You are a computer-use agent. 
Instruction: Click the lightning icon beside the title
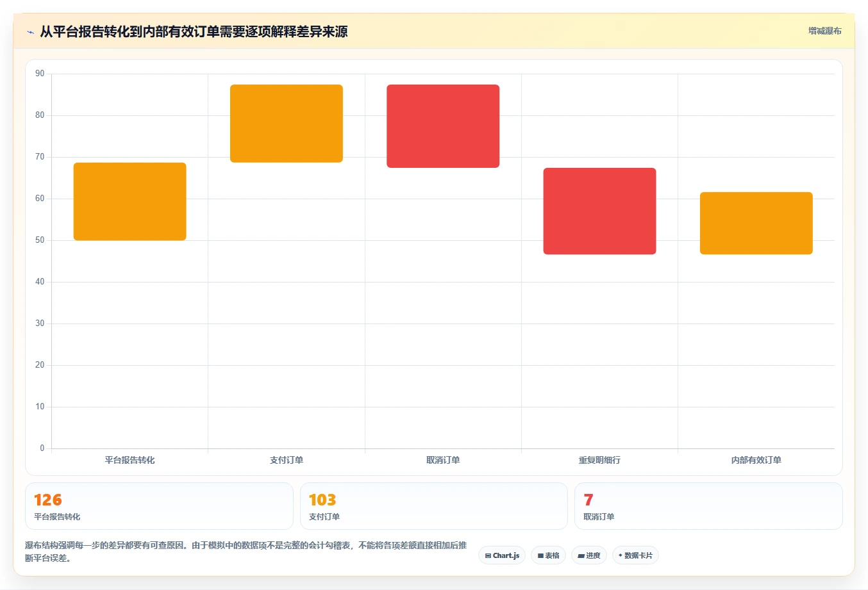30,32
